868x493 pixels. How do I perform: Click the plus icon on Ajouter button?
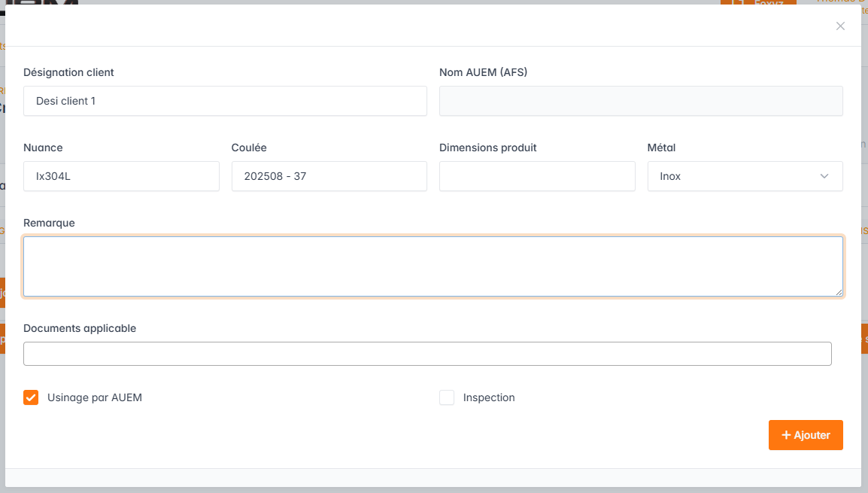786,435
